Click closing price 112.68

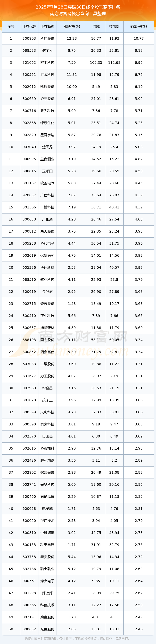(114, 62)
